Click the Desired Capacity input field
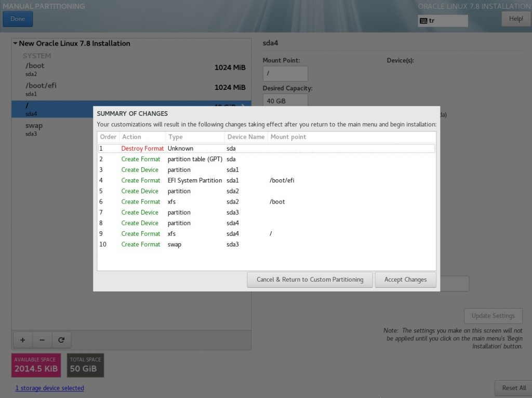The width and height of the screenshot is (532, 398). click(285, 100)
